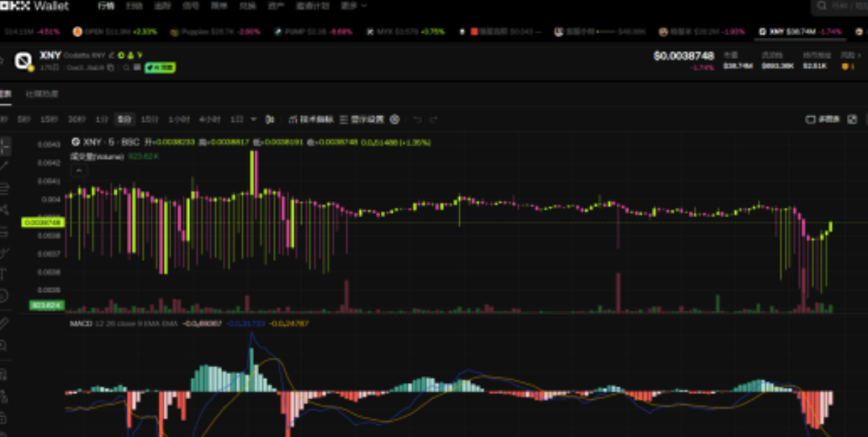Click the zoom-in magnifier tool in left toolbar
Viewport: 868px width, 437px height.
(x=3, y=346)
